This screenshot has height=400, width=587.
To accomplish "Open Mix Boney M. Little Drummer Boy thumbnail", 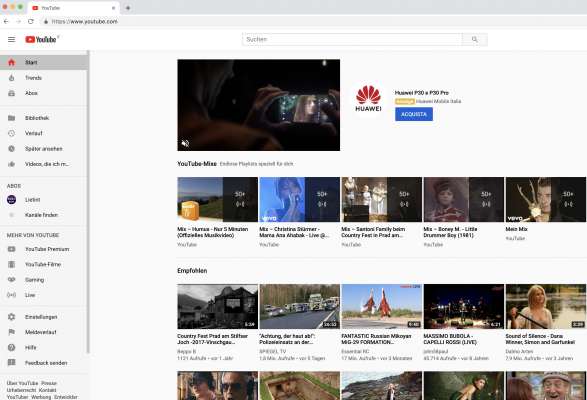I will click(x=463, y=200).
